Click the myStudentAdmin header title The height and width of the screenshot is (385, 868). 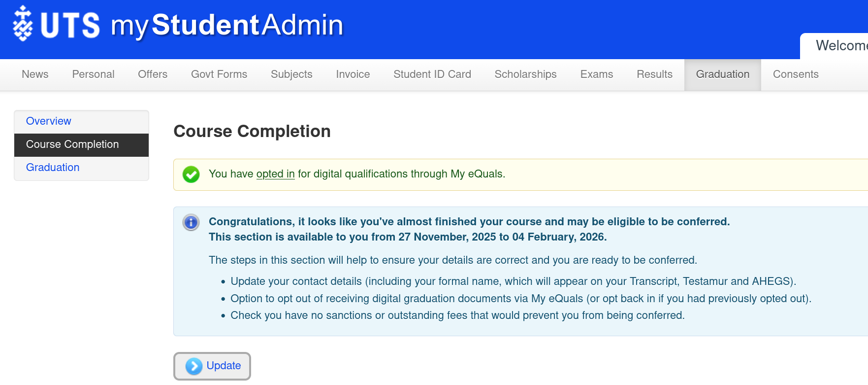tap(227, 25)
